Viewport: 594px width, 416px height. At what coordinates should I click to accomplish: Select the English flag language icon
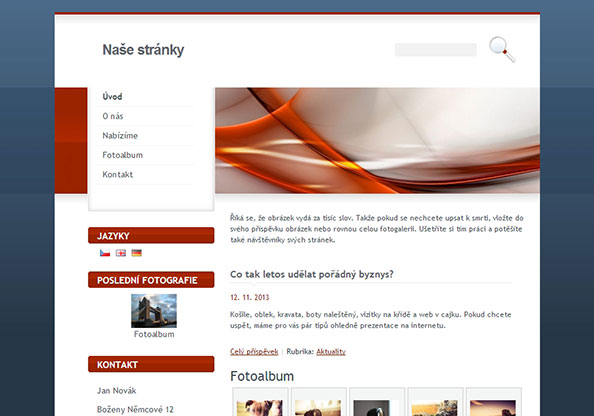click(x=121, y=253)
